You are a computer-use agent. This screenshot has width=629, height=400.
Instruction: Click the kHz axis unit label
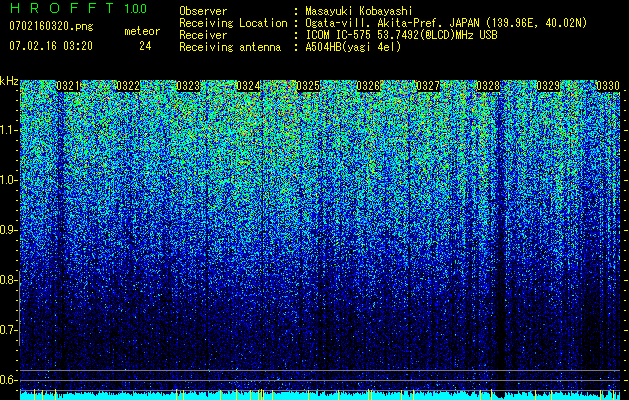[x=9, y=81]
